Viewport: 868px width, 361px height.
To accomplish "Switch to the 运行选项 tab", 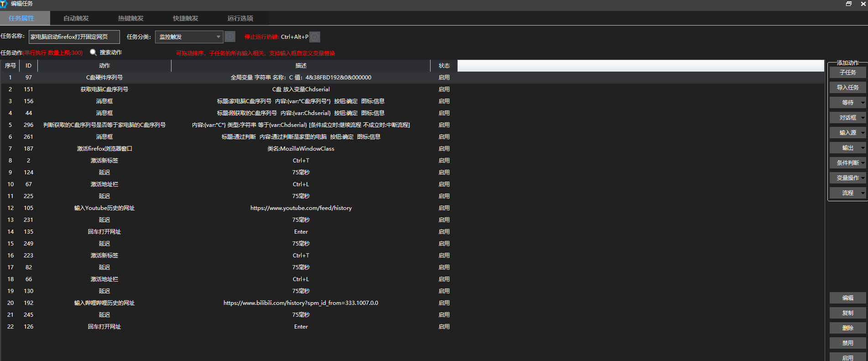I will (240, 18).
